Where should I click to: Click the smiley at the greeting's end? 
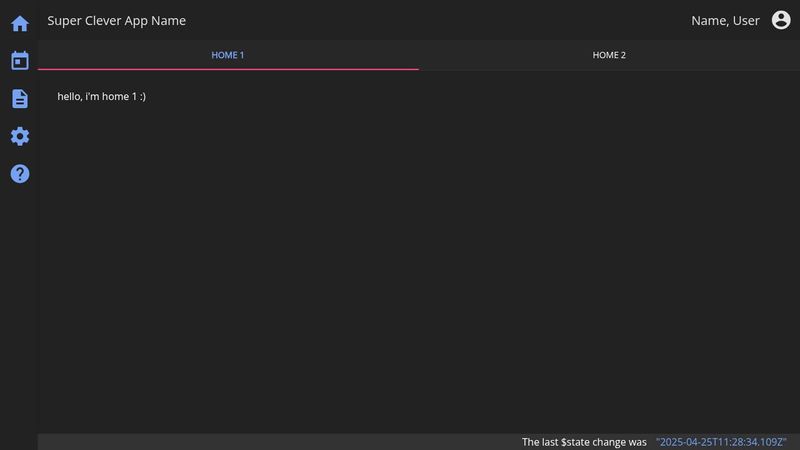[x=142, y=96]
